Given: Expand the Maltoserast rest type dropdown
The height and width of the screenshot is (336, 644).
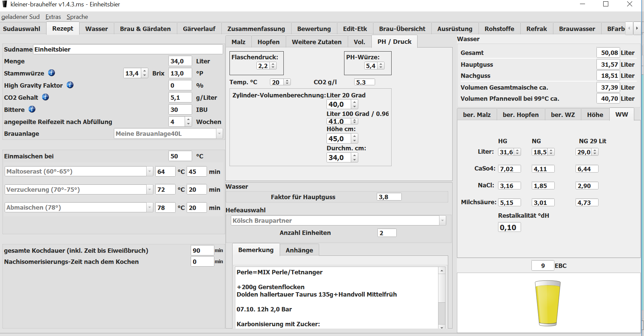Looking at the screenshot, I should [x=150, y=171].
